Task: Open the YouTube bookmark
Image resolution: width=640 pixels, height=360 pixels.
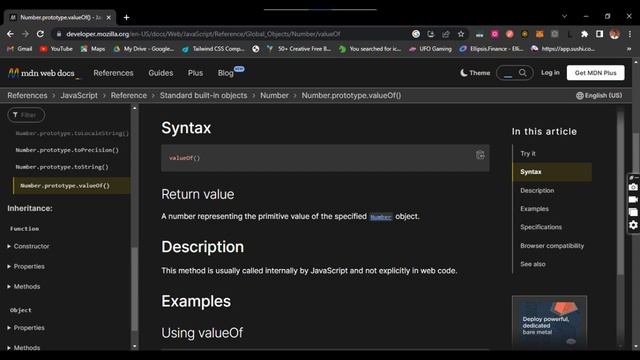Action: click(56, 49)
